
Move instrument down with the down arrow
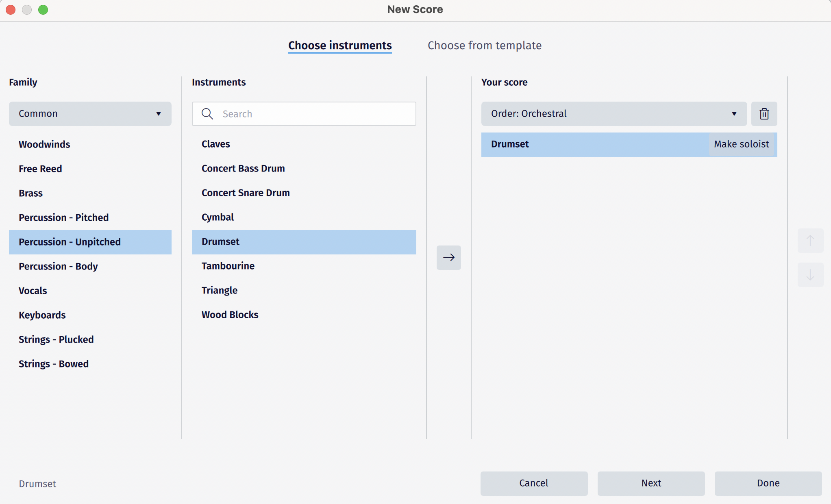click(x=811, y=275)
